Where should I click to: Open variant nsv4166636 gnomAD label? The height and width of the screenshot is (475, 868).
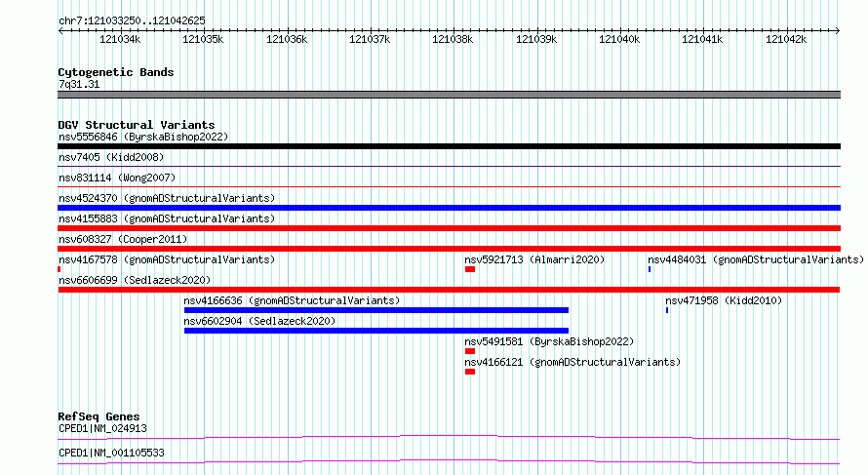292,300
